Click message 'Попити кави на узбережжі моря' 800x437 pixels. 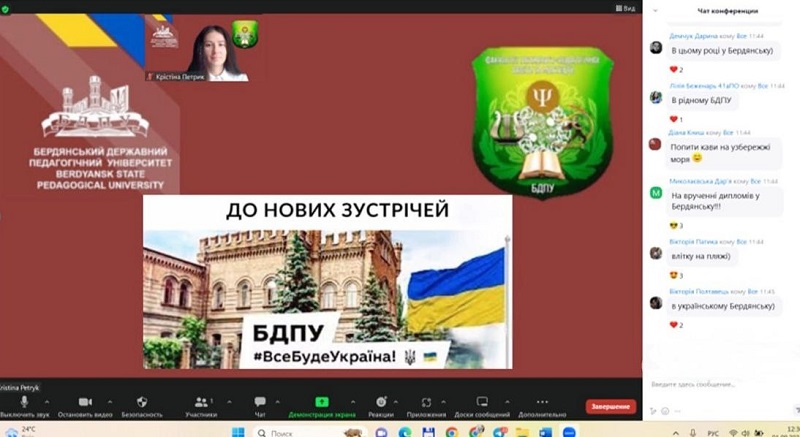tap(724, 153)
